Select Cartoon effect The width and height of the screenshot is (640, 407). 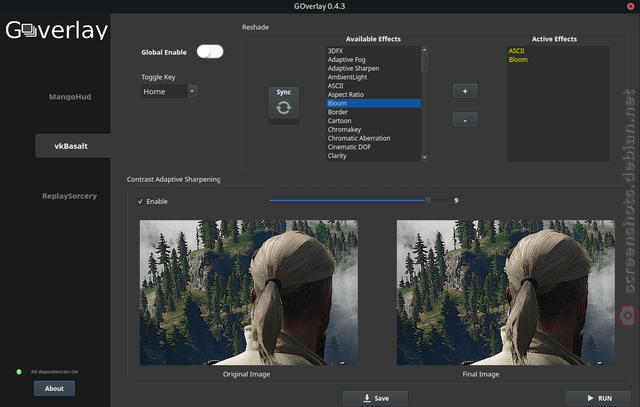pos(373,121)
